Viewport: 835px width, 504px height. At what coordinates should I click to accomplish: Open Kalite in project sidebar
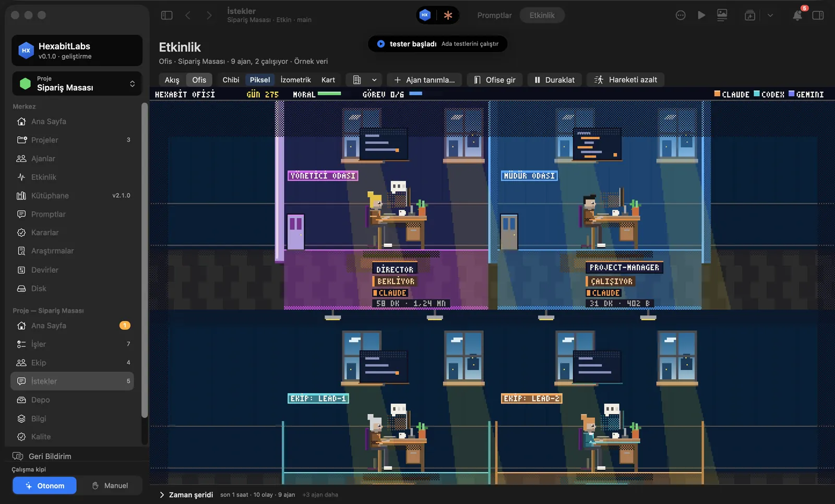coord(73,437)
